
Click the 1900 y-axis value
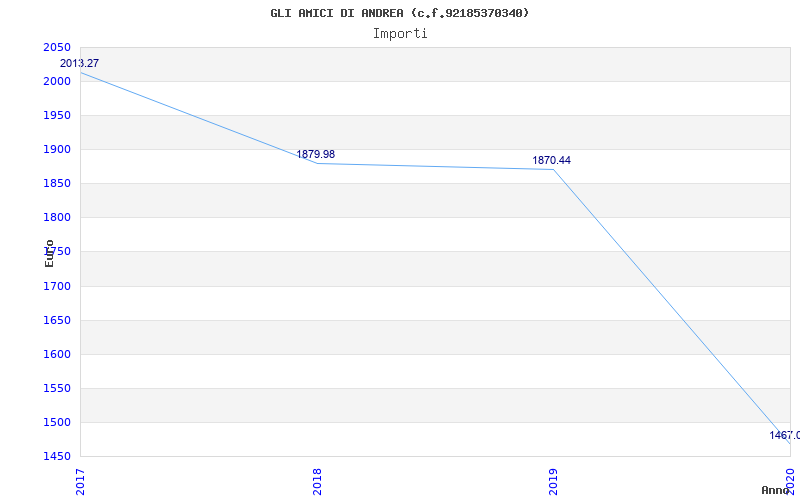pyautogui.click(x=57, y=149)
